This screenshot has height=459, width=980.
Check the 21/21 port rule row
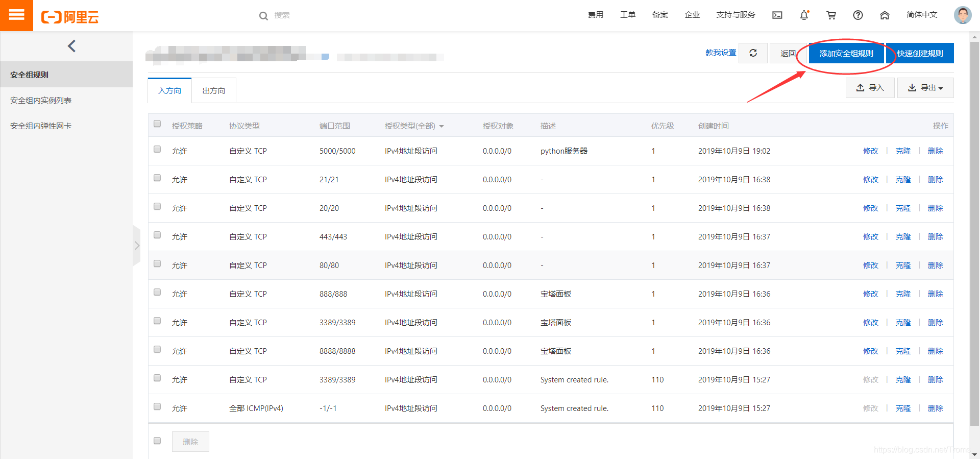157,178
